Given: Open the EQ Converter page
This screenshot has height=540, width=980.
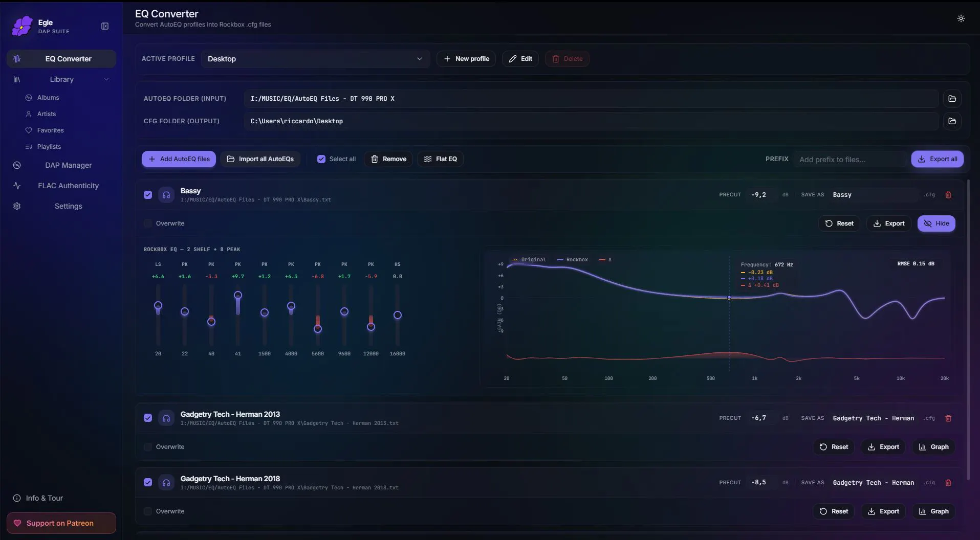Looking at the screenshot, I should pyautogui.click(x=61, y=59).
